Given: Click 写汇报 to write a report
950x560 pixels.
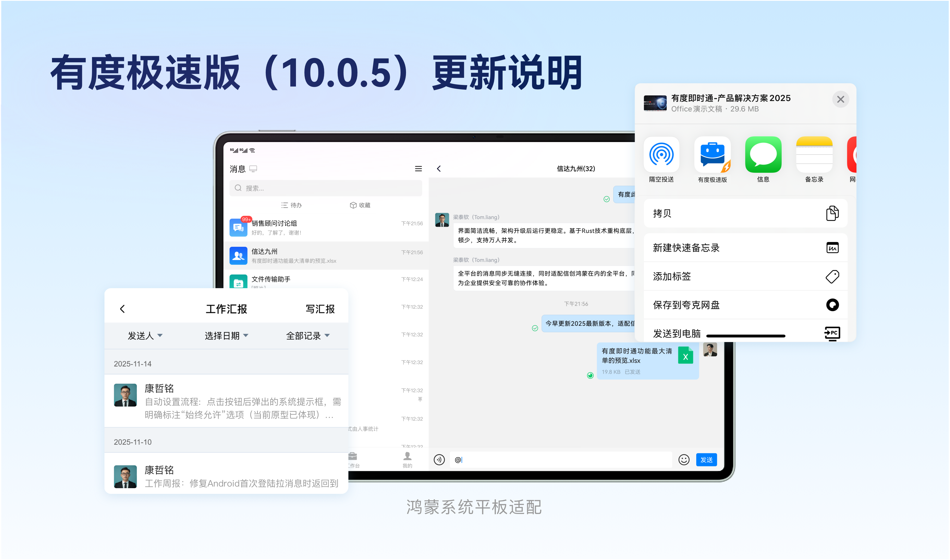Looking at the screenshot, I should click(320, 309).
